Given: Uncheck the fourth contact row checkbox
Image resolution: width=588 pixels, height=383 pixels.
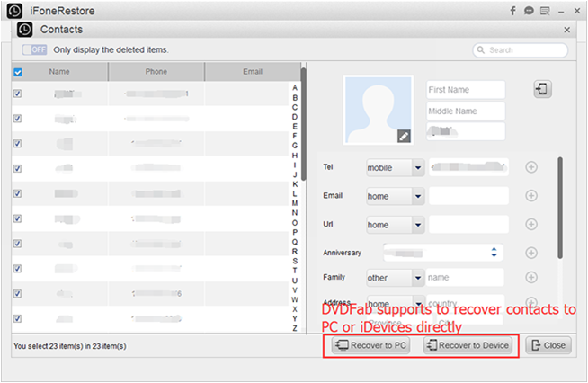Looking at the screenshot, I should (x=17, y=168).
